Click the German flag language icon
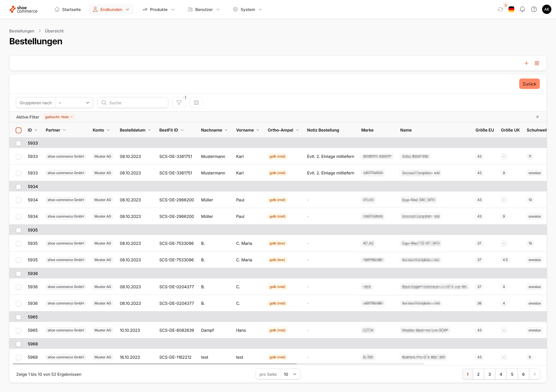 [x=511, y=9]
